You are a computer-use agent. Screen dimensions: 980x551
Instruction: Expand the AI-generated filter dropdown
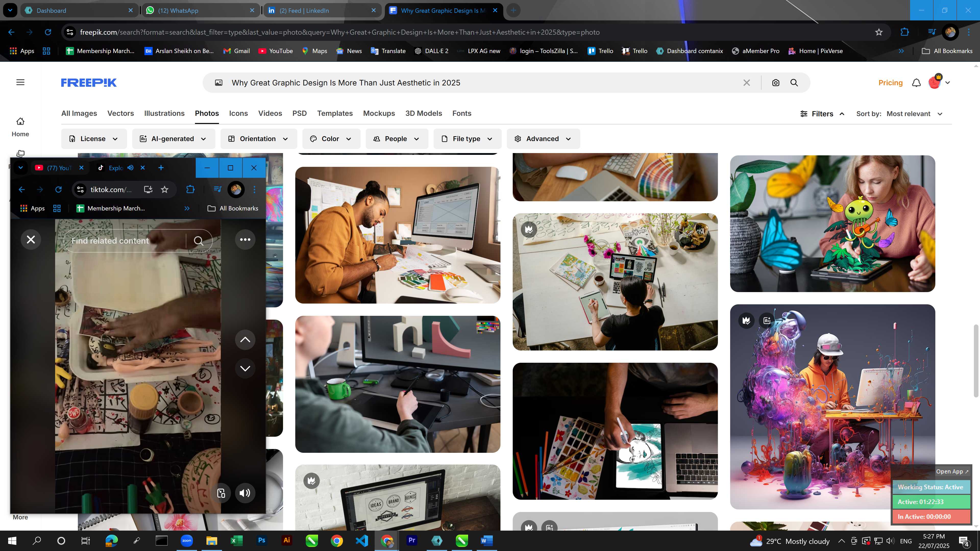[x=174, y=139]
